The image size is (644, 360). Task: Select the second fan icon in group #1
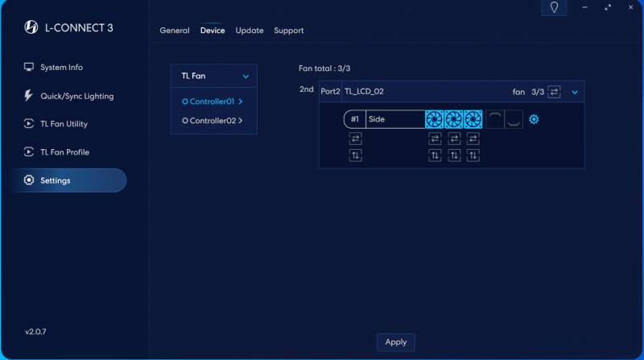(453, 119)
